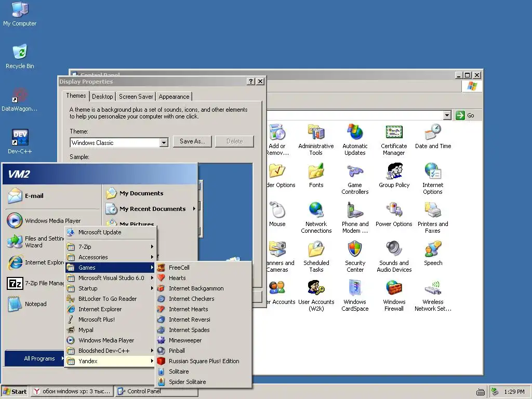Switch to the Desktop tab
This screenshot has width=532, height=399.
(x=102, y=96)
